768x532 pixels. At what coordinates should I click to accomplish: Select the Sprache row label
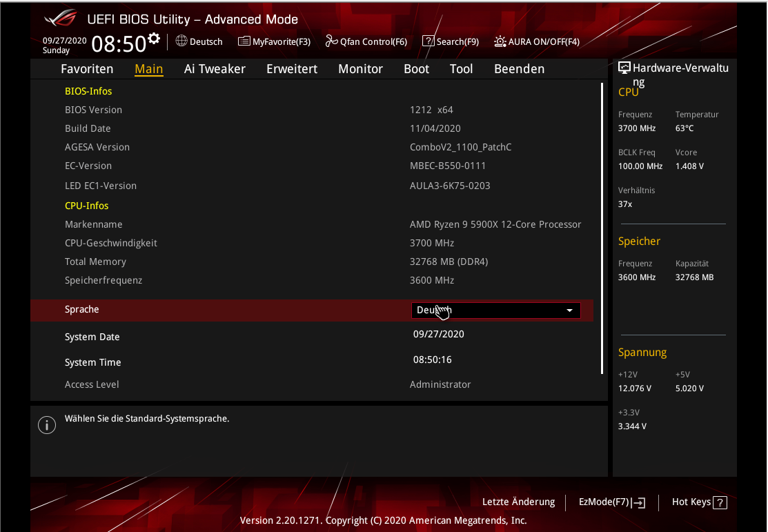tap(82, 309)
